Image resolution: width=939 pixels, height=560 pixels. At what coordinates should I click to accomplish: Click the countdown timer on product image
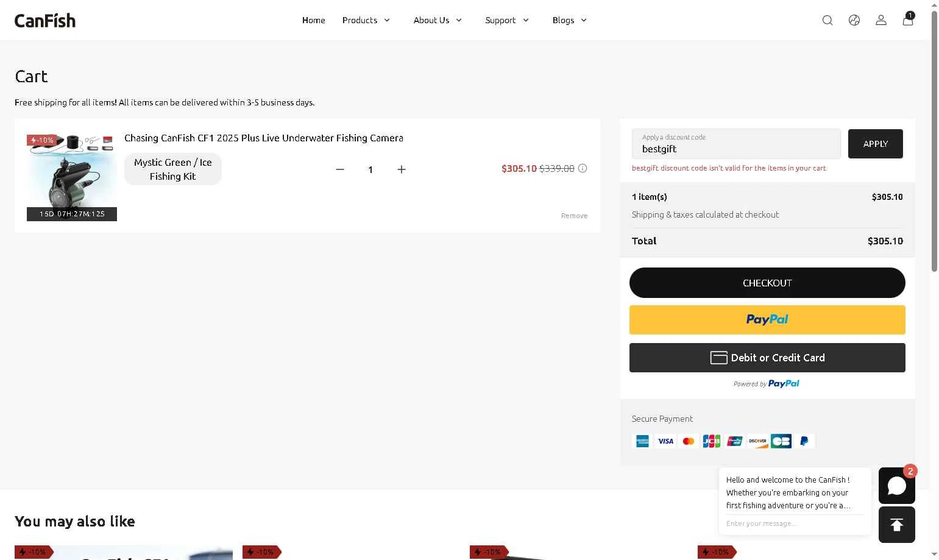click(x=72, y=214)
